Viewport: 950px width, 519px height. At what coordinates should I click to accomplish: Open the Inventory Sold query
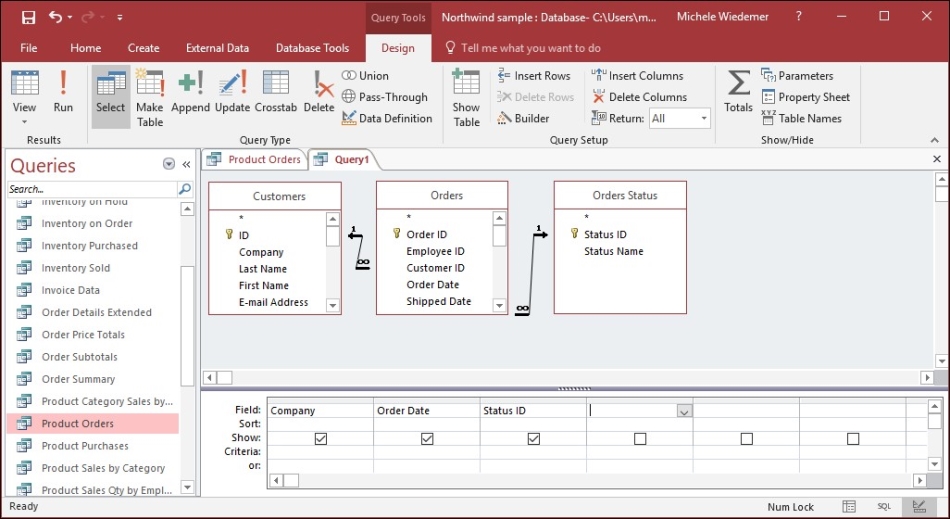(x=76, y=268)
